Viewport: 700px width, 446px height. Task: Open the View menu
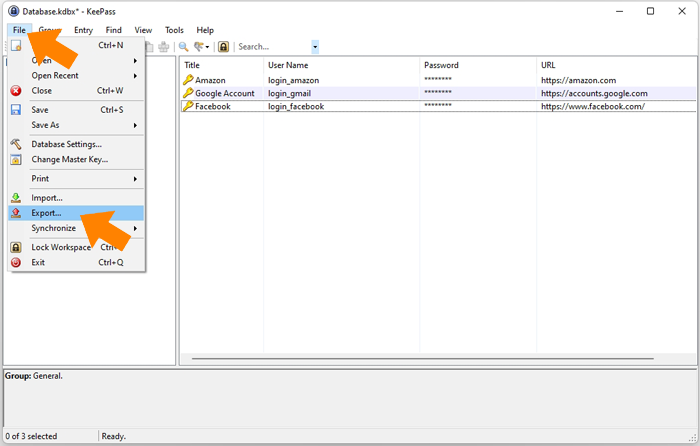click(144, 30)
